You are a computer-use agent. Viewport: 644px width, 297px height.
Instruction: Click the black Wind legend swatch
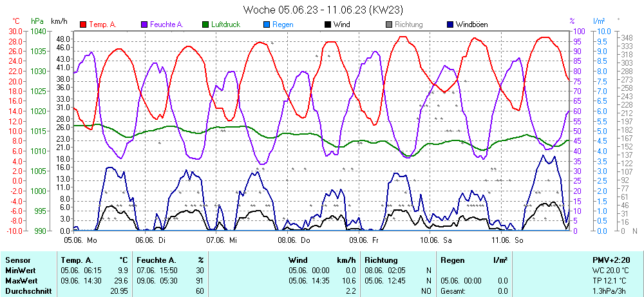(x=328, y=24)
